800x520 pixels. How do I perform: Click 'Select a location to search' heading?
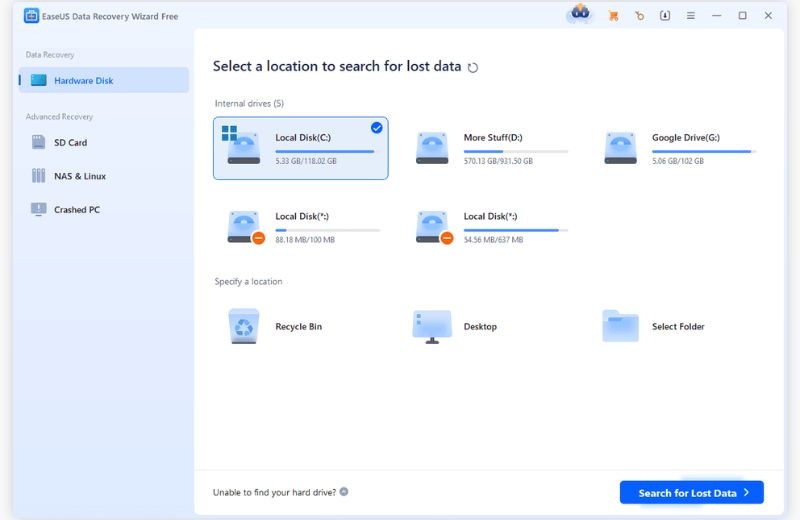pyautogui.click(x=337, y=66)
